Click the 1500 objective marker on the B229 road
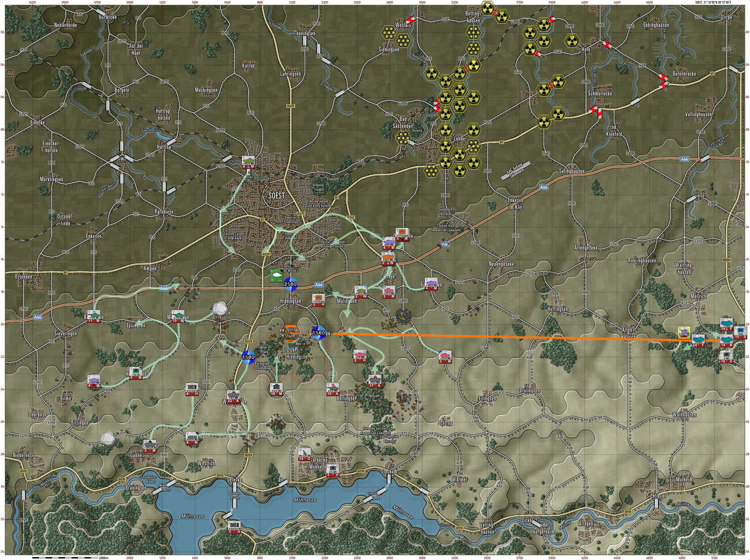This screenshot has width=750, height=560. coord(248,357)
